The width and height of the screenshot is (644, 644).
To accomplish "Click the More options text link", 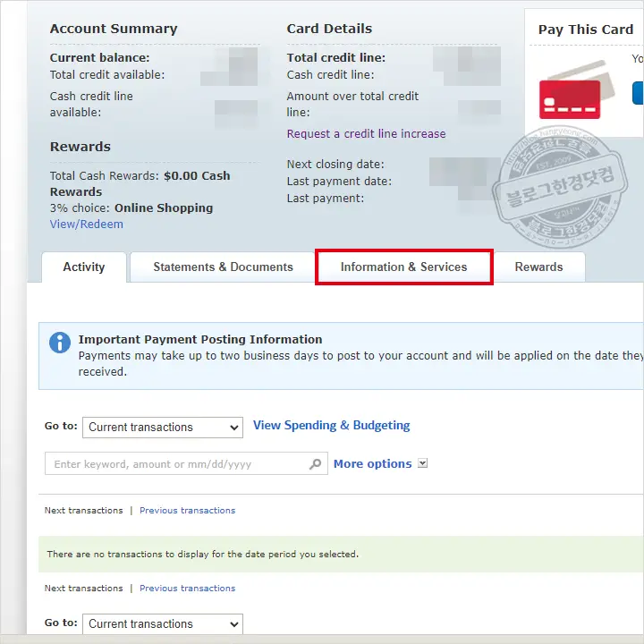I will 372,464.
